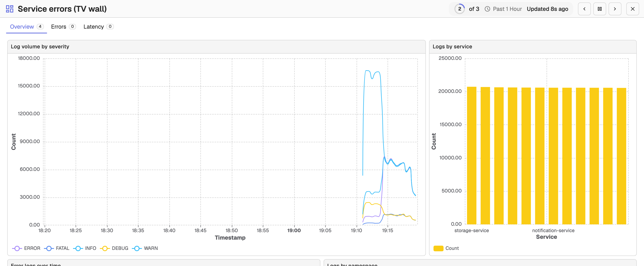Hide the INFO series in the legend
Viewport: 644px width, 266px height.
(x=85, y=248)
